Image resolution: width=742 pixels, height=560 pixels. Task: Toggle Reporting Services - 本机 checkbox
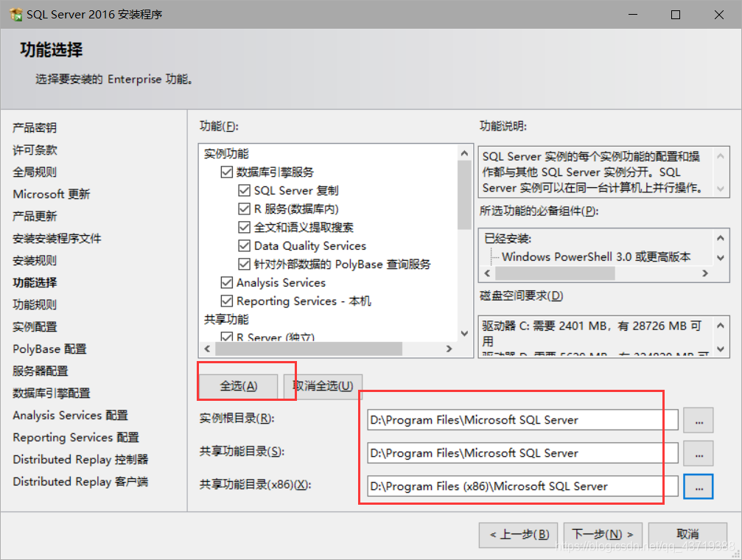[227, 301]
